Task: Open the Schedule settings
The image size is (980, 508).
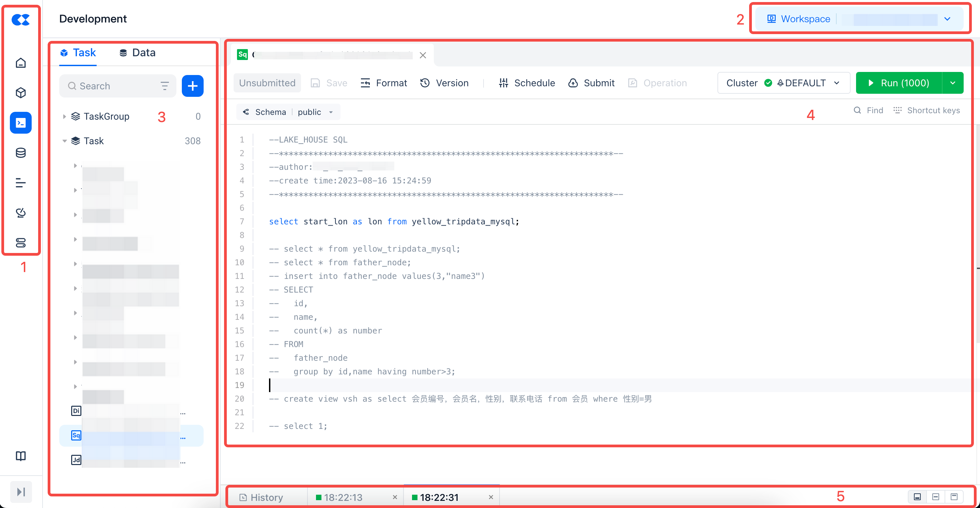Action: point(526,83)
